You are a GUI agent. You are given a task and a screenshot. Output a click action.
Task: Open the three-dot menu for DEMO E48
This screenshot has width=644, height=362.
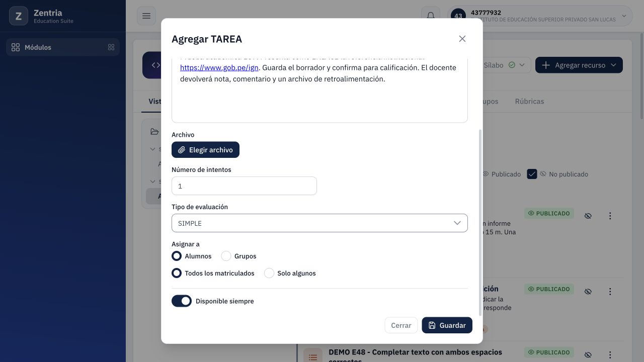[610, 355]
